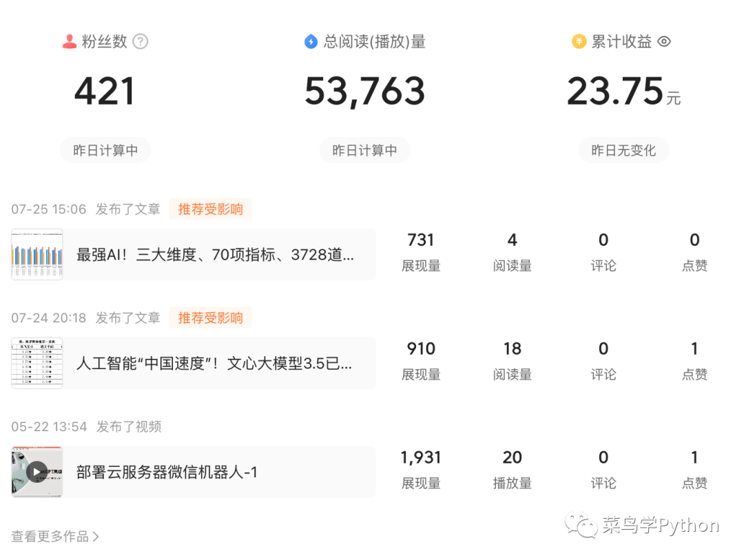Click the 昨日无变化 badge under earnings
The width and height of the screenshot is (744, 560).
coord(623,150)
